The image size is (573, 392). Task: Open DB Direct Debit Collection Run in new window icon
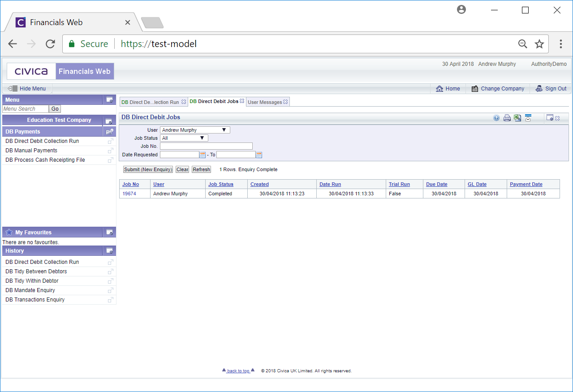coord(111,141)
